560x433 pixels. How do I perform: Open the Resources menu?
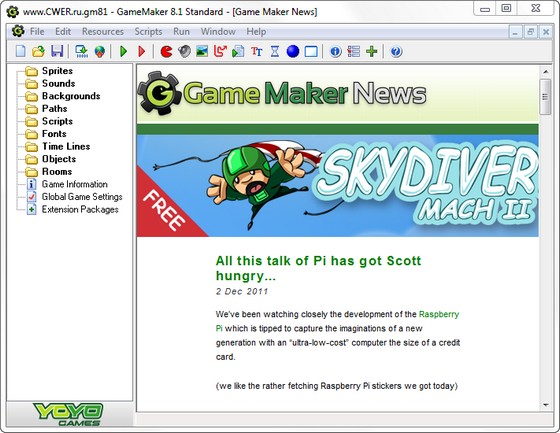click(103, 31)
